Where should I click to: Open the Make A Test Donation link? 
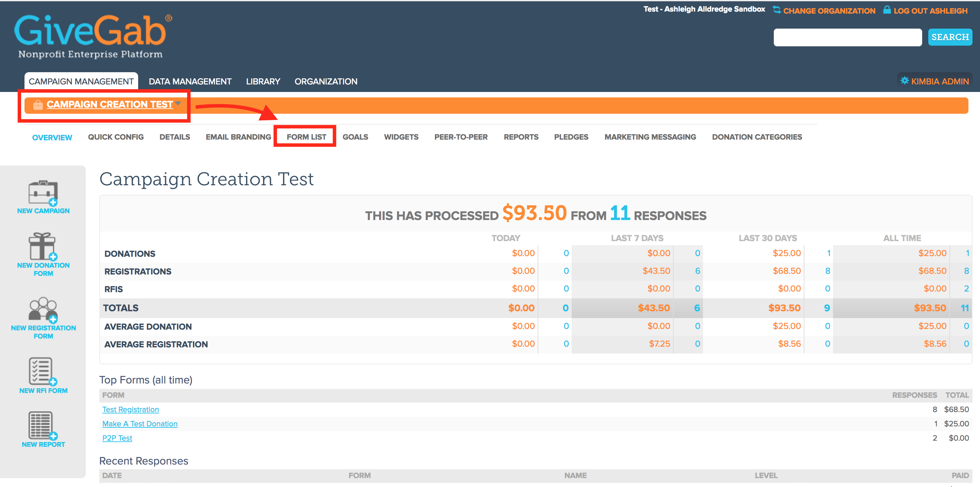click(140, 424)
